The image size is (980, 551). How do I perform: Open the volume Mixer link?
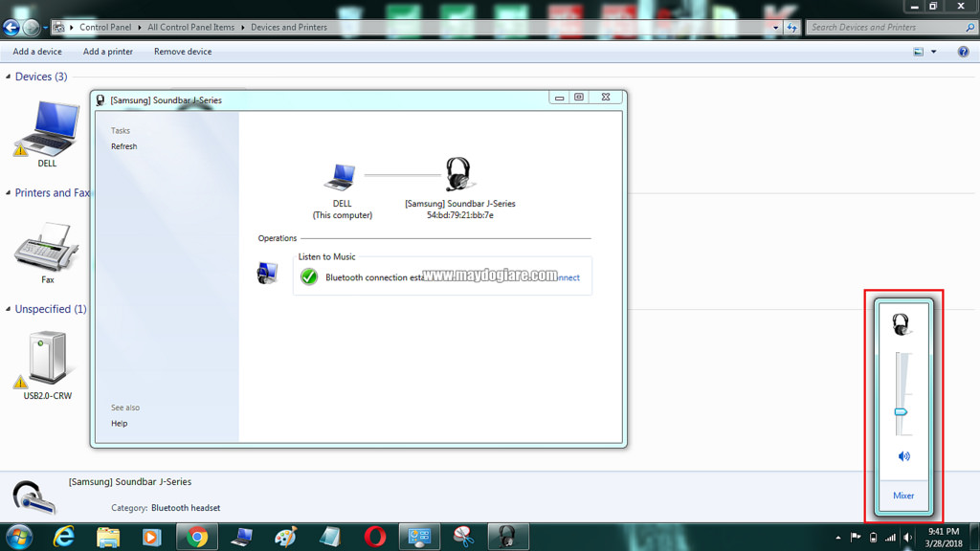[x=903, y=496]
